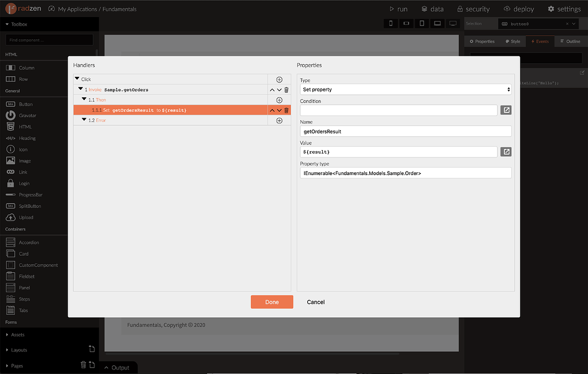Add a handler to the Click event
588x374 pixels.
[x=279, y=80]
